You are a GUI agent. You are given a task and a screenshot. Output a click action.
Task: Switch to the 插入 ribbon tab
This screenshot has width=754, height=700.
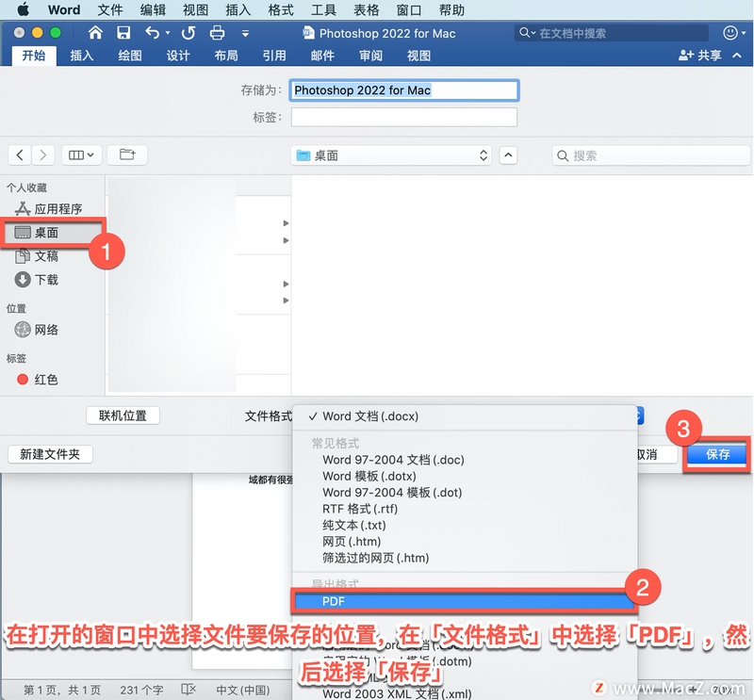(82, 56)
